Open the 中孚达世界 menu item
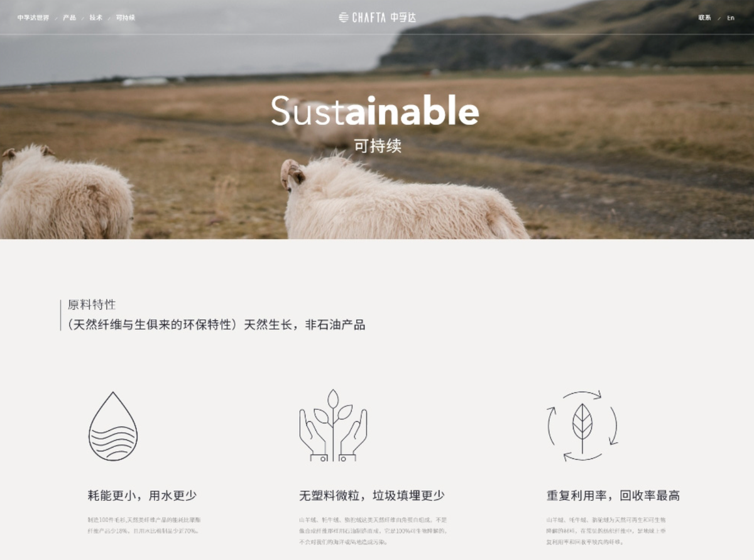The height and width of the screenshot is (560, 754). [33, 18]
